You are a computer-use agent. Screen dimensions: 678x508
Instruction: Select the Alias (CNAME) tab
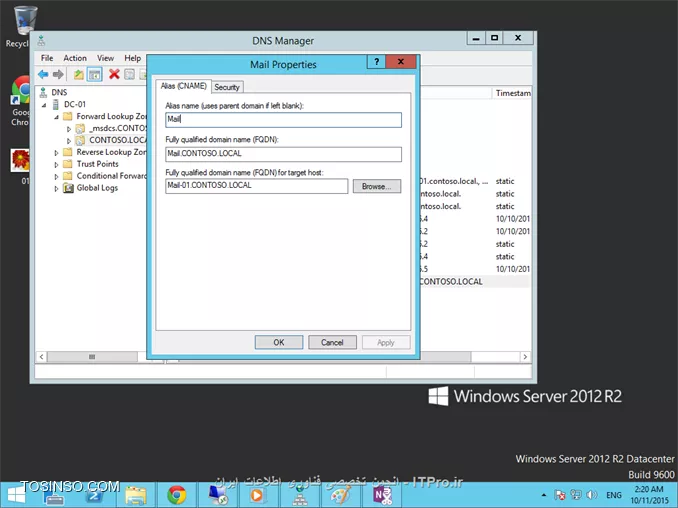coord(183,86)
